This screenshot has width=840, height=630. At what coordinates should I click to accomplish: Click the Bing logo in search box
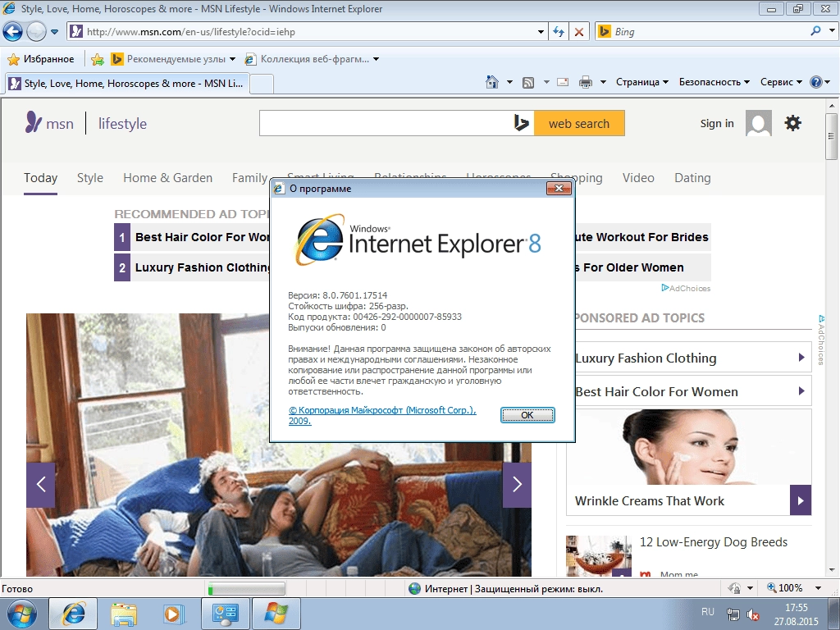tap(521, 123)
